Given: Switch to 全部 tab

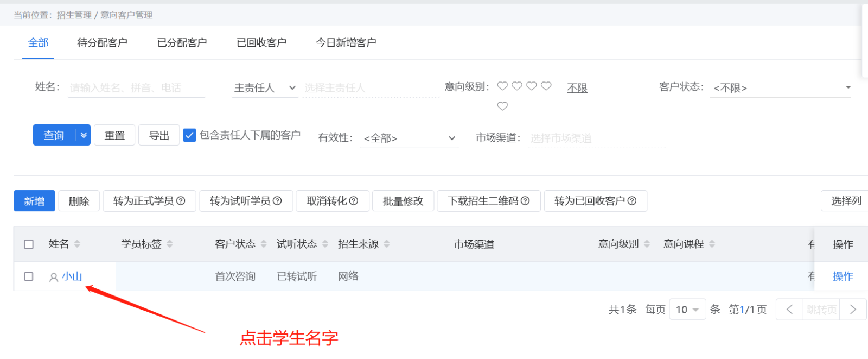Looking at the screenshot, I should coord(39,42).
